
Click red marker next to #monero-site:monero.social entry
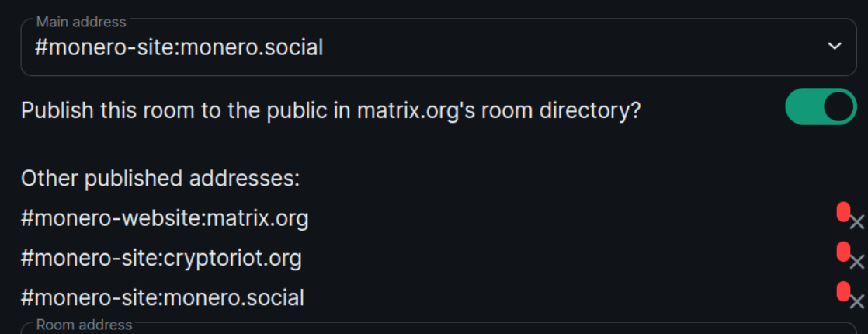coord(842,291)
